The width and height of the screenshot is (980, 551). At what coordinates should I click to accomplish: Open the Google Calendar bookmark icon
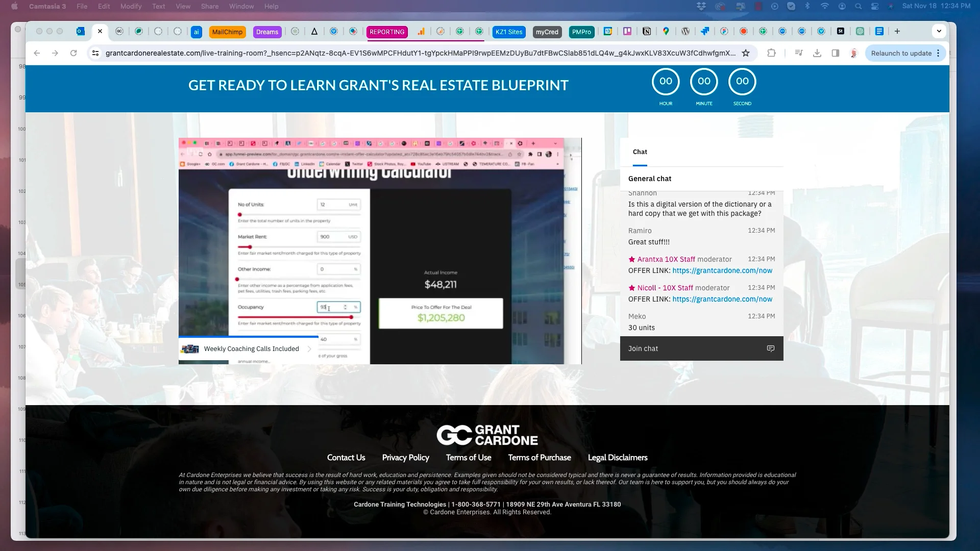pyautogui.click(x=608, y=32)
